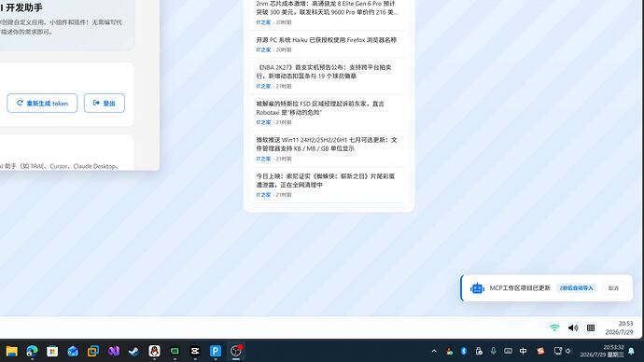Viewport: 644px width, 362px height.
Task: Click the colorful tray icon beside the chevron
Action: [449, 352]
